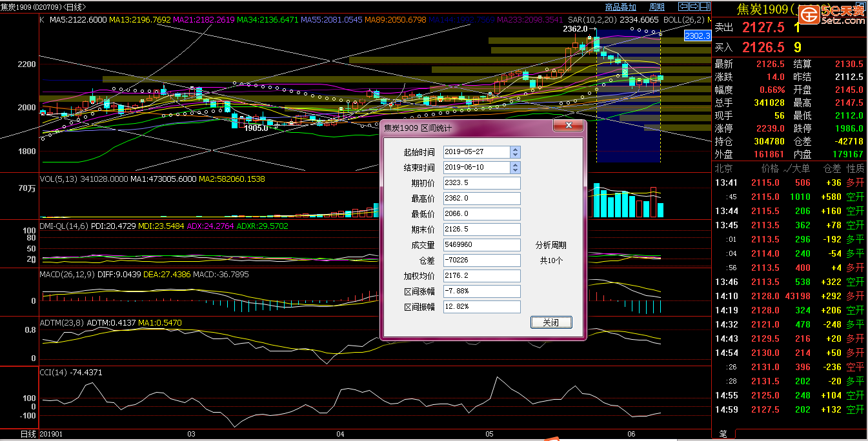Click the 持仓 value 304780

coord(769,141)
